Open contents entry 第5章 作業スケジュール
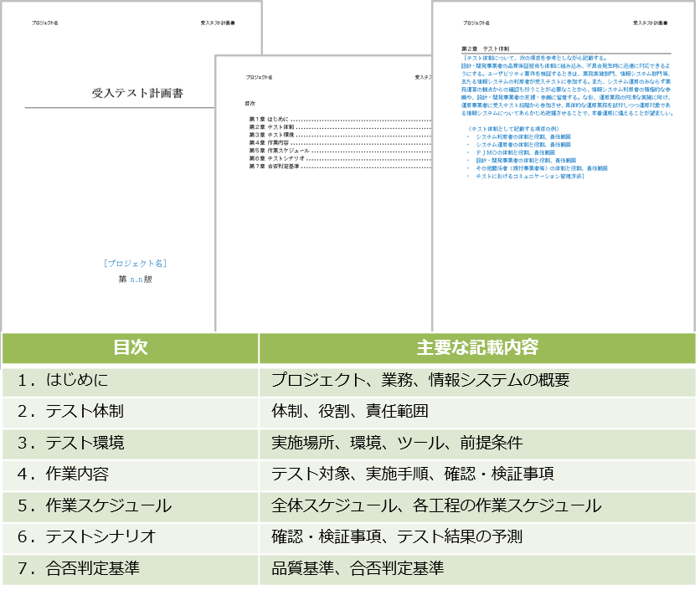This screenshot has height=590, width=700. (x=340, y=151)
